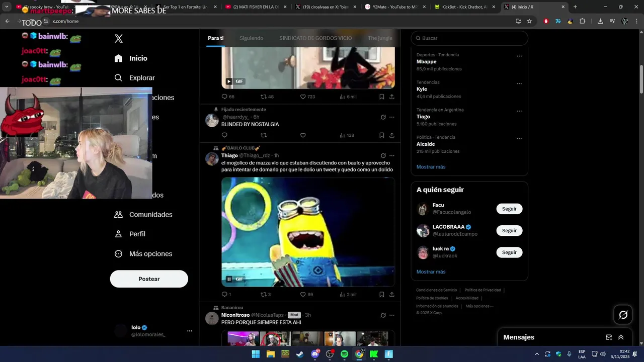Open Inicio in the sidebar
Image resolution: width=644 pixels, height=362 pixels.
(131, 58)
